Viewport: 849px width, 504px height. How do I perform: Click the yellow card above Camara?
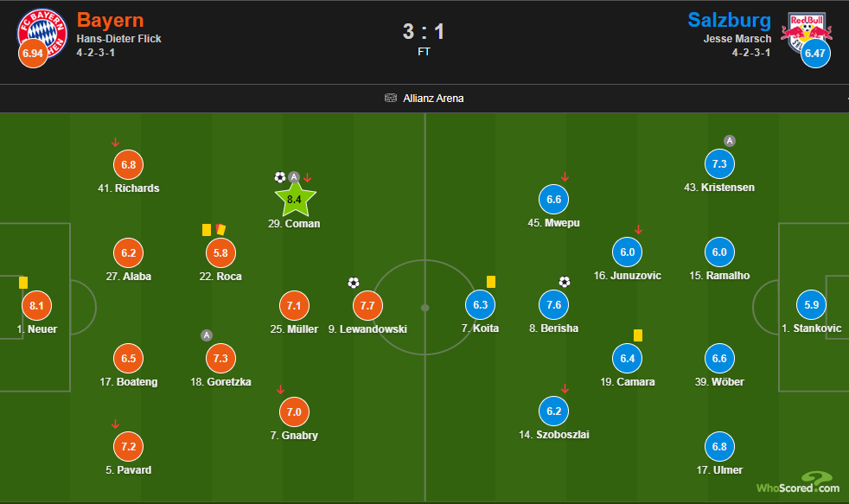pyautogui.click(x=638, y=335)
